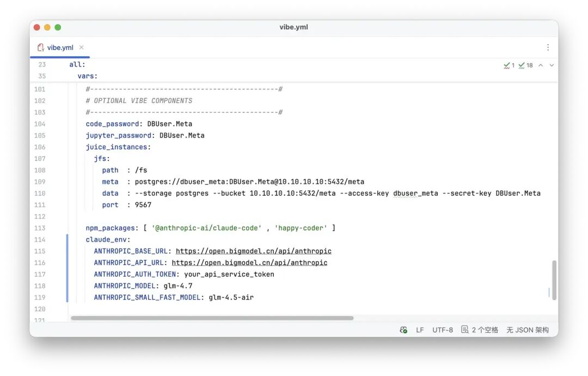Click the port value 9567
This screenshot has height=376, width=588.
[143, 205]
